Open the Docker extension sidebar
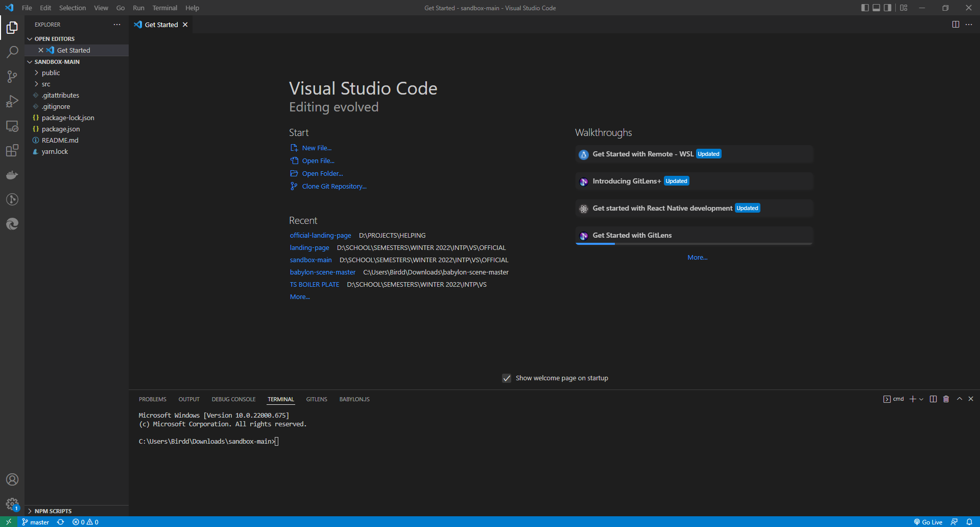The height and width of the screenshot is (527, 980). click(x=12, y=175)
